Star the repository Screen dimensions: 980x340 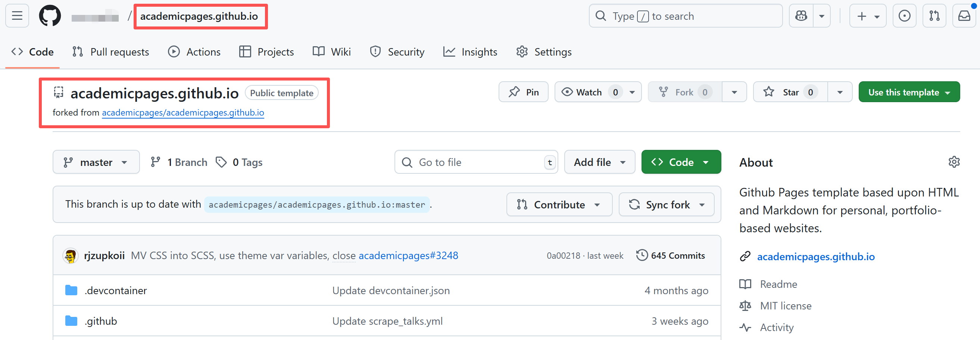tap(790, 92)
